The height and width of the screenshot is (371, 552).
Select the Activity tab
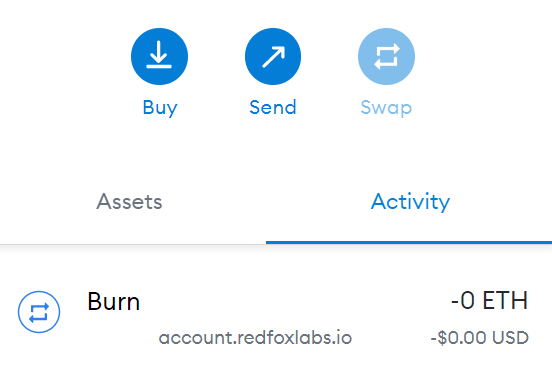pyautogui.click(x=410, y=202)
